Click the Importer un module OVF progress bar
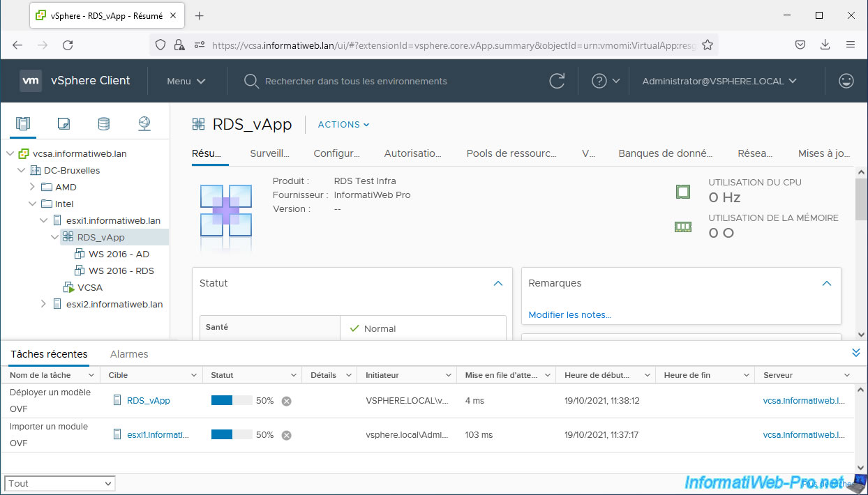The height and width of the screenshot is (495, 868). point(232,434)
